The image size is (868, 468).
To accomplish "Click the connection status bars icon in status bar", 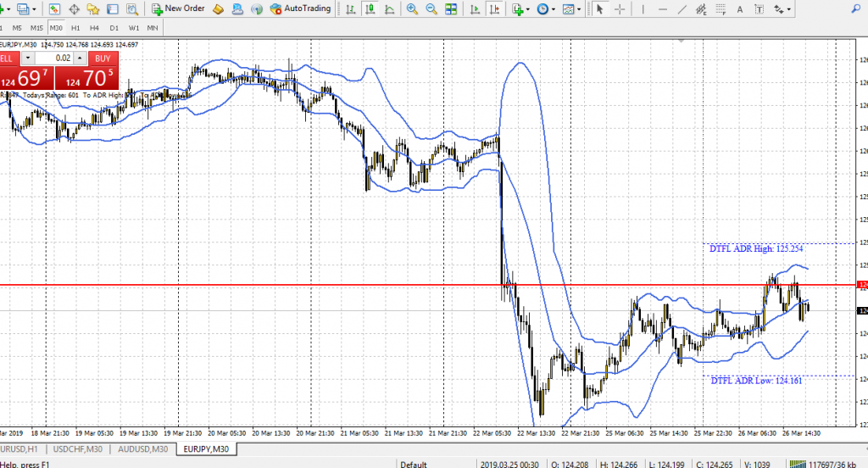I will (798, 464).
